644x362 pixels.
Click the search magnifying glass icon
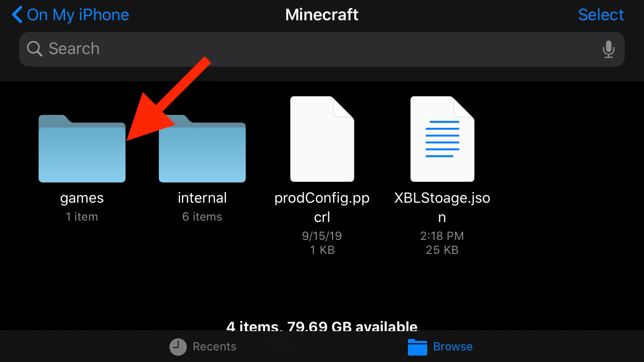pos(34,49)
